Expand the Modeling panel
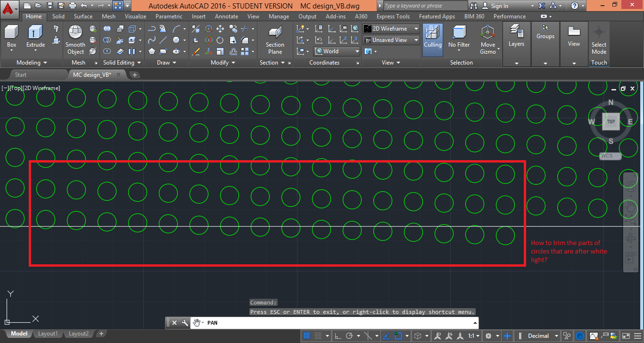This screenshot has width=644, height=343. click(x=32, y=63)
